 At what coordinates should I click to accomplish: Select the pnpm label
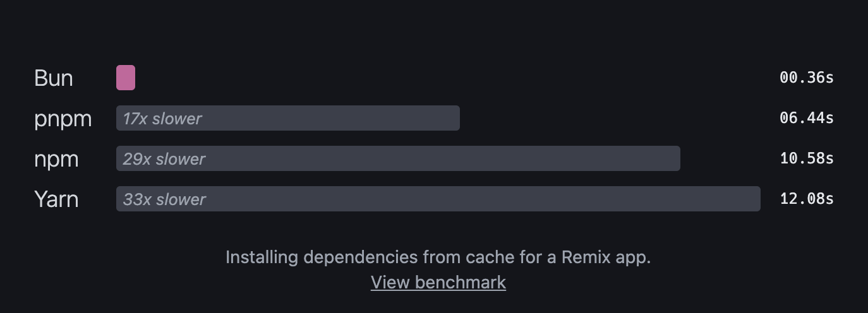tap(63, 119)
